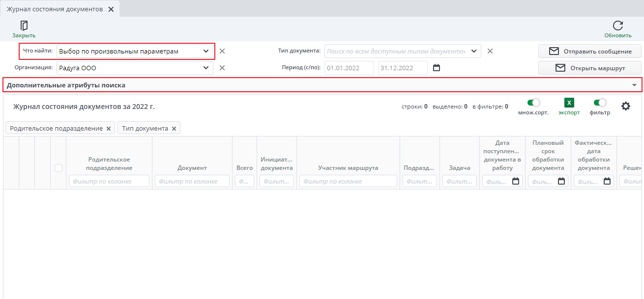Viewport: 644px width, 299px height.
Task: Click the Обновить refresh icon
Action: click(x=617, y=26)
